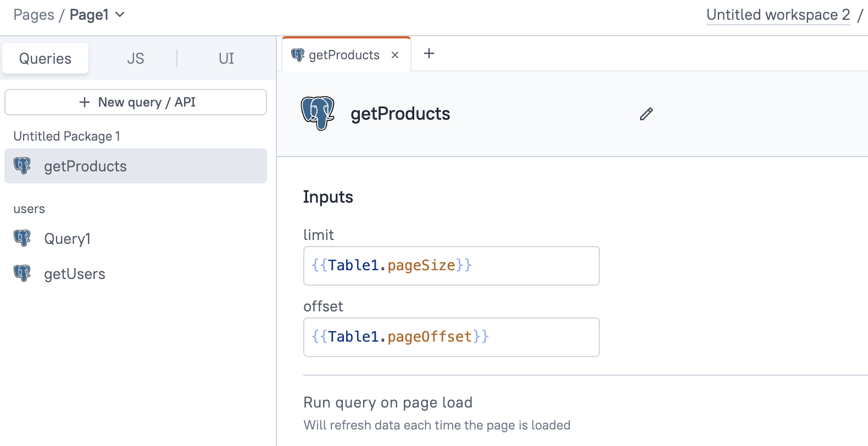Click 'Will refresh data each time' description
This screenshot has height=446, width=868.
[x=437, y=425]
